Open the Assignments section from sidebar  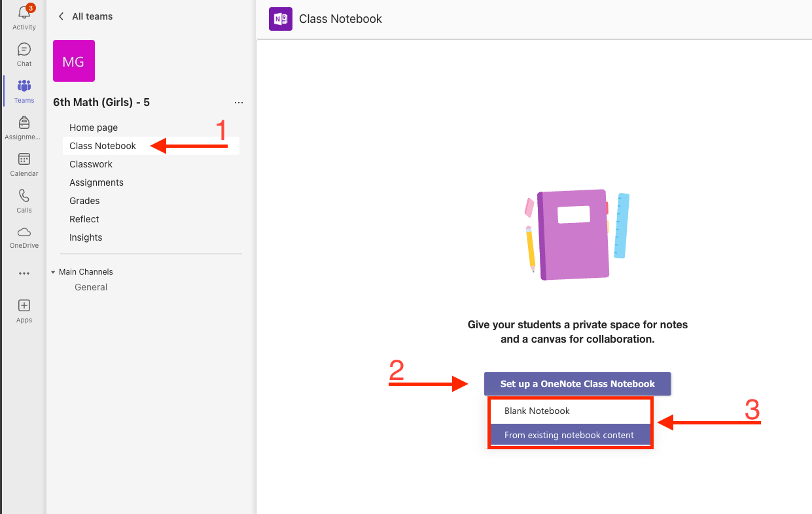24,126
